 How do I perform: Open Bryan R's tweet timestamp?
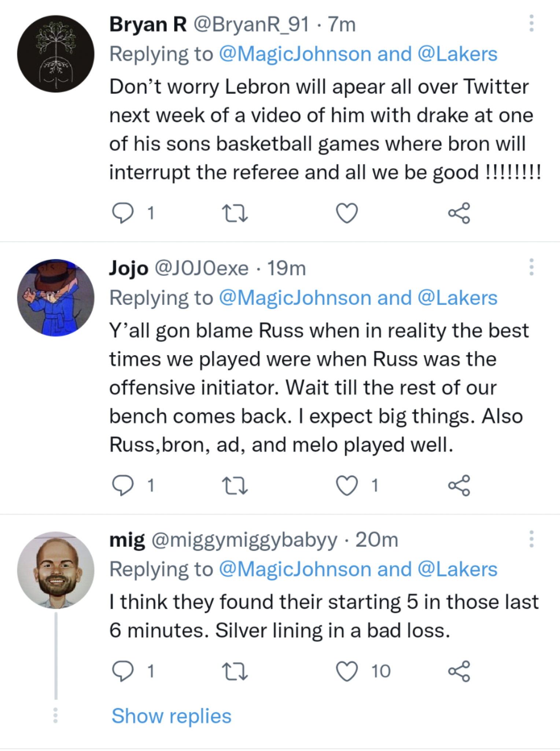tap(341, 25)
